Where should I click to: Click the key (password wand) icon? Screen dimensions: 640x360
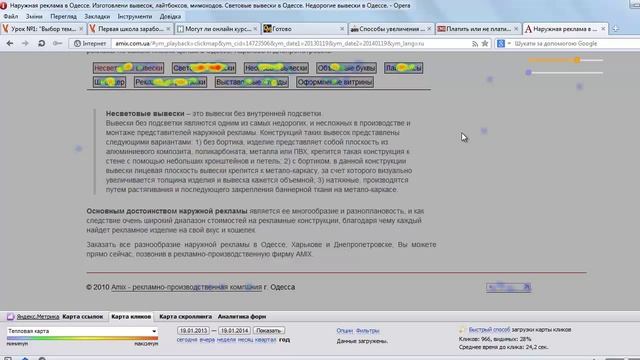pyautogui.click(x=58, y=43)
